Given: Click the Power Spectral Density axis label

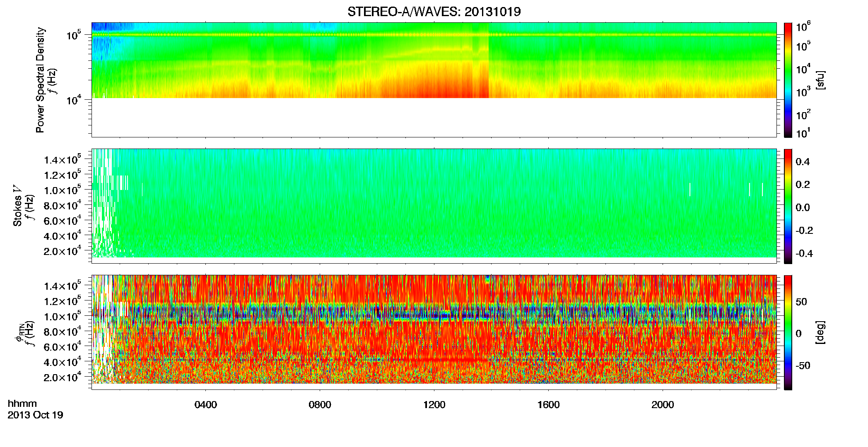Looking at the screenshot, I should [40, 80].
